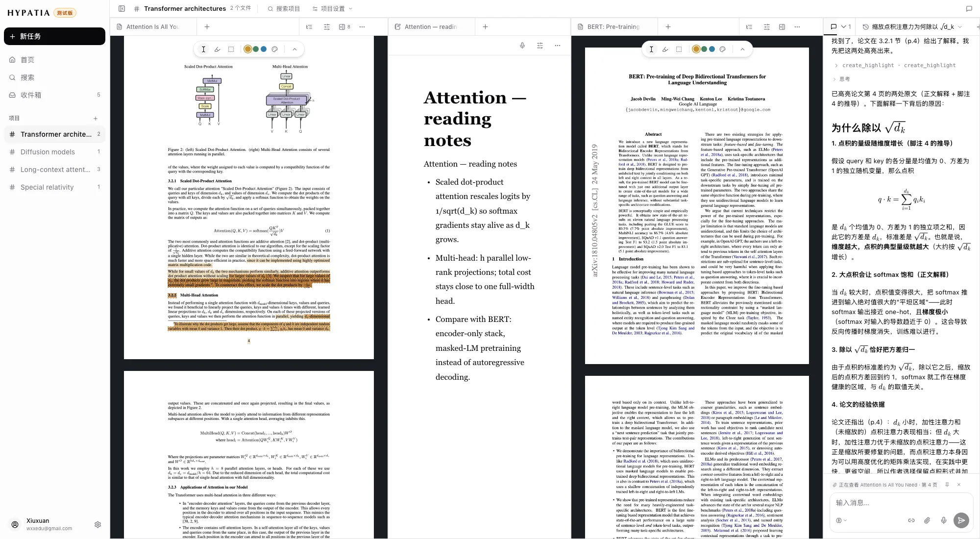Go to 首页 in the sidebar
980x539 pixels.
point(54,60)
